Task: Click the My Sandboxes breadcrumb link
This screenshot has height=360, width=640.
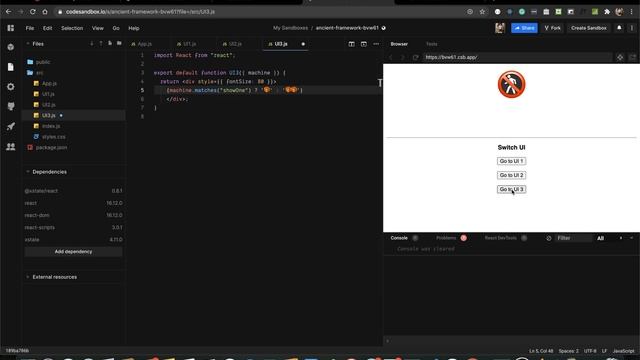Action: pos(290,28)
